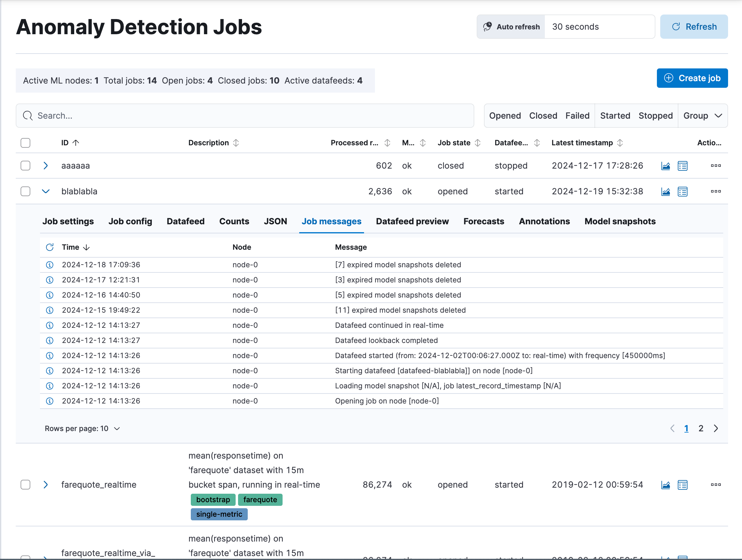
Task: Select the farequote_realtime job checkbox
Action: click(x=25, y=485)
